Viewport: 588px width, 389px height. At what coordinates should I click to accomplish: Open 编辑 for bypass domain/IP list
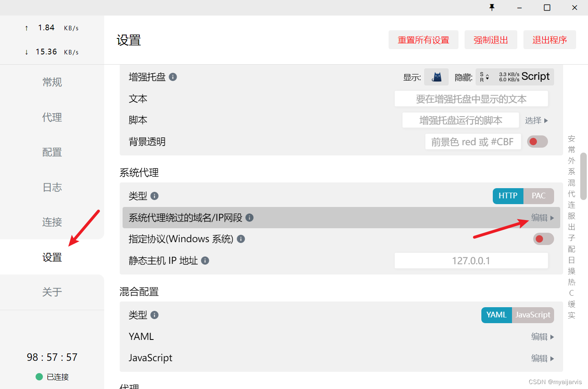pyautogui.click(x=542, y=218)
